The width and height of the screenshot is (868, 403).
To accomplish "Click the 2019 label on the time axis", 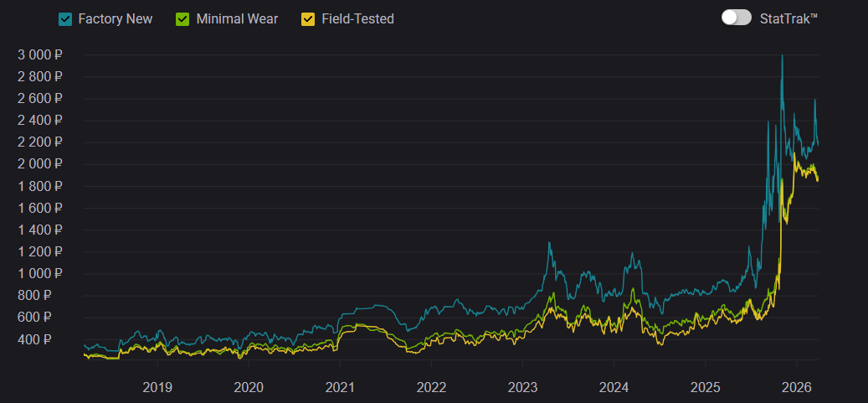I will pos(157,387).
